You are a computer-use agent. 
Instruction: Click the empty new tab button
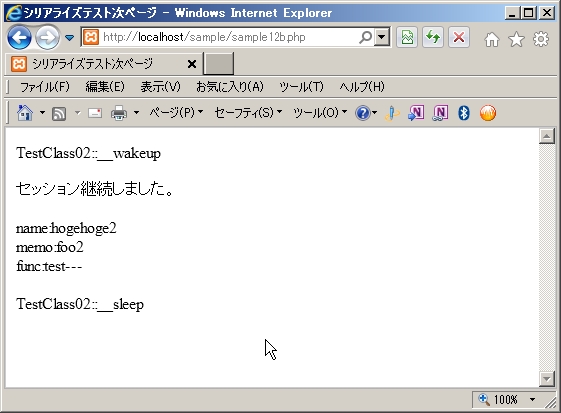coord(219,63)
